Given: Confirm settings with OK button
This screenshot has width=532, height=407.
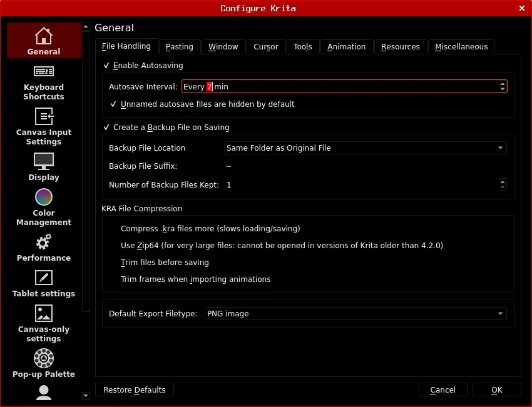Looking at the screenshot, I should (497, 389).
